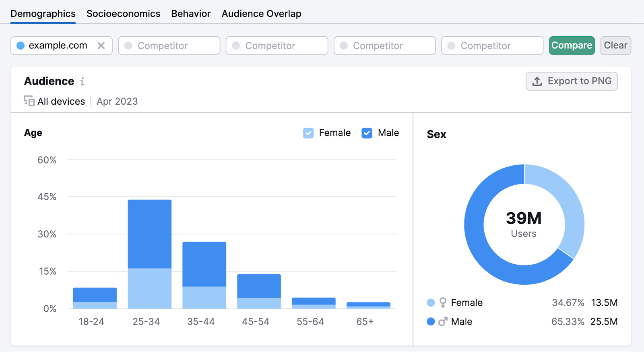Image resolution: width=644 pixels, height=352 pixels.
Task: Focus the last Competitor input field
Action: click(x=492, y=46)
